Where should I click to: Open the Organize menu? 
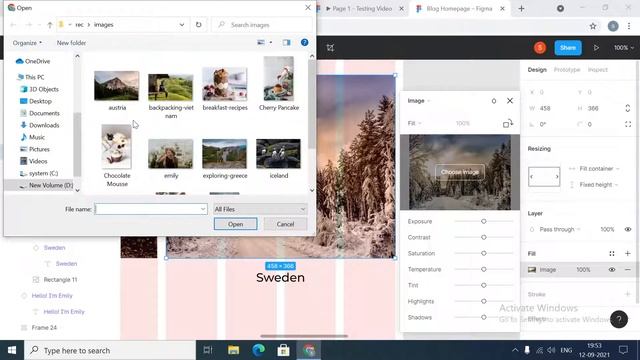point(27,43)
